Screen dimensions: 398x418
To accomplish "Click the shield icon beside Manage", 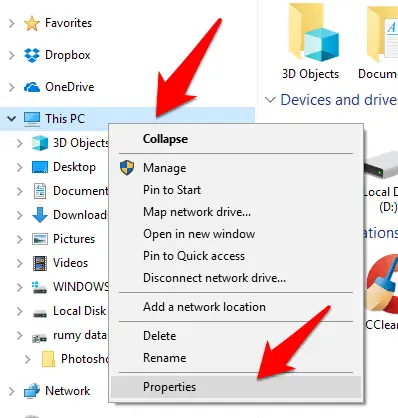I will click(x=127, y=168).
